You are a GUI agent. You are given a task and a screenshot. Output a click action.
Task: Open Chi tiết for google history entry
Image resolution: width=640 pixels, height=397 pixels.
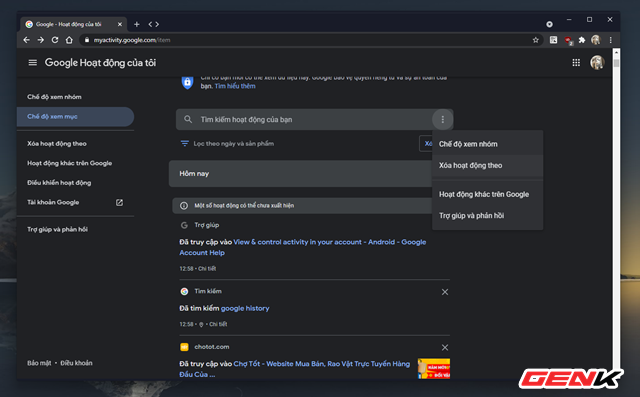coord(218,324)
